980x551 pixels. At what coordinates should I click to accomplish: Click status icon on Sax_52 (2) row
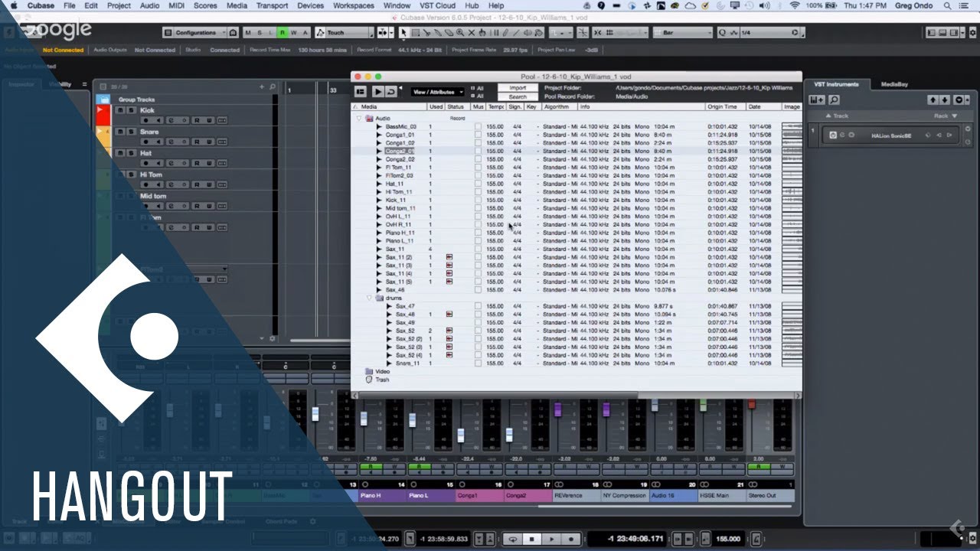pos(449,339)
